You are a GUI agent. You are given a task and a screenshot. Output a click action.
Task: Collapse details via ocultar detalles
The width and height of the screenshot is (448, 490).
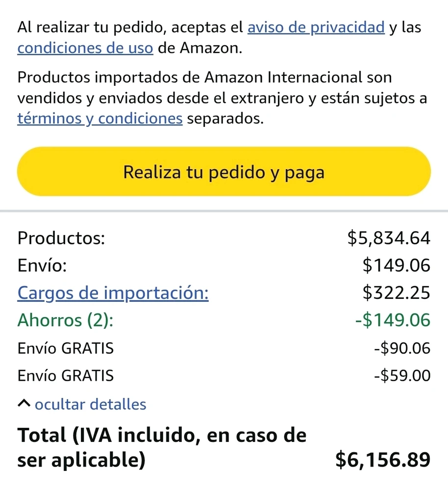pos(90,404)
